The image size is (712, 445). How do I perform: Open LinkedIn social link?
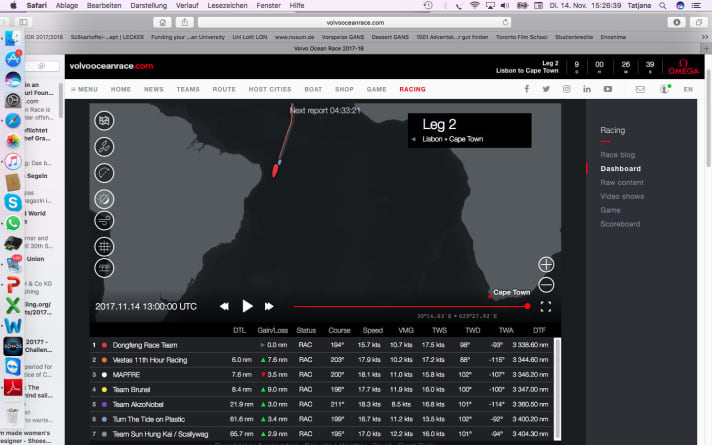[x=587, y=89]
